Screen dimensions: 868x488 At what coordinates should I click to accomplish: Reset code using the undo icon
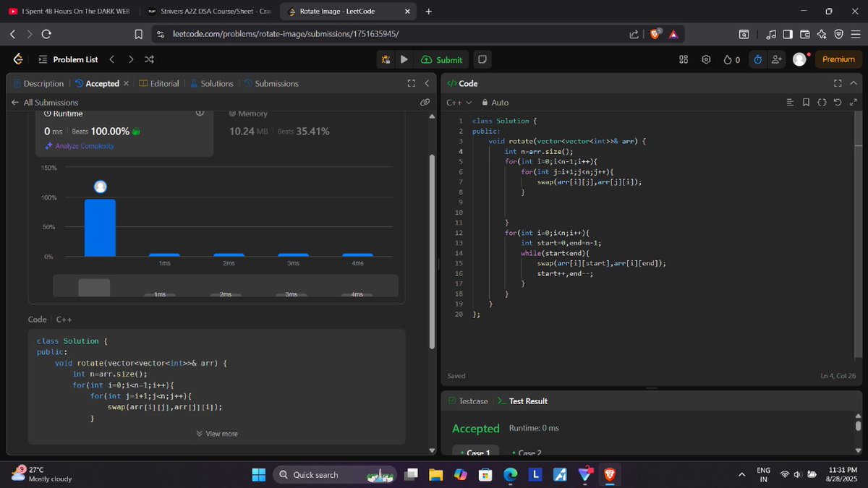(x=838, y=103)
